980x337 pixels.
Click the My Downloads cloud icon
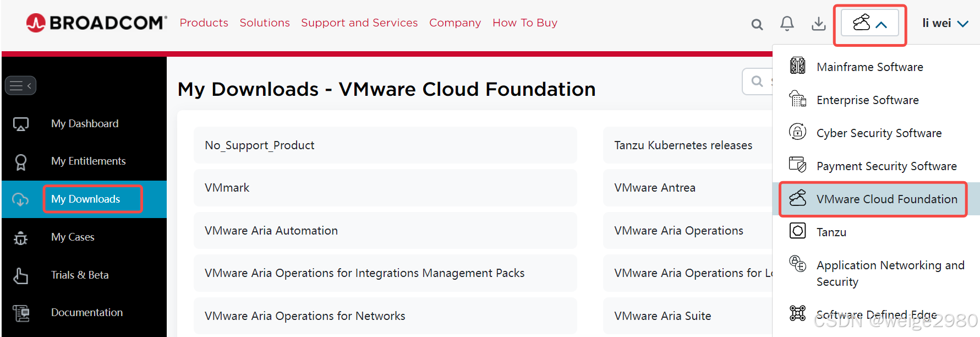20,199
